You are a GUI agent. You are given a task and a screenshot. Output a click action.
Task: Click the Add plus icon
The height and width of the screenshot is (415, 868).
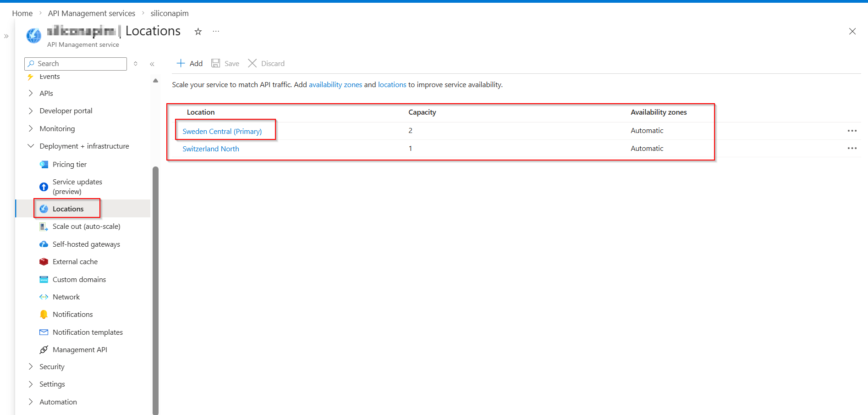pyautogui.click(x=181, y=63)
